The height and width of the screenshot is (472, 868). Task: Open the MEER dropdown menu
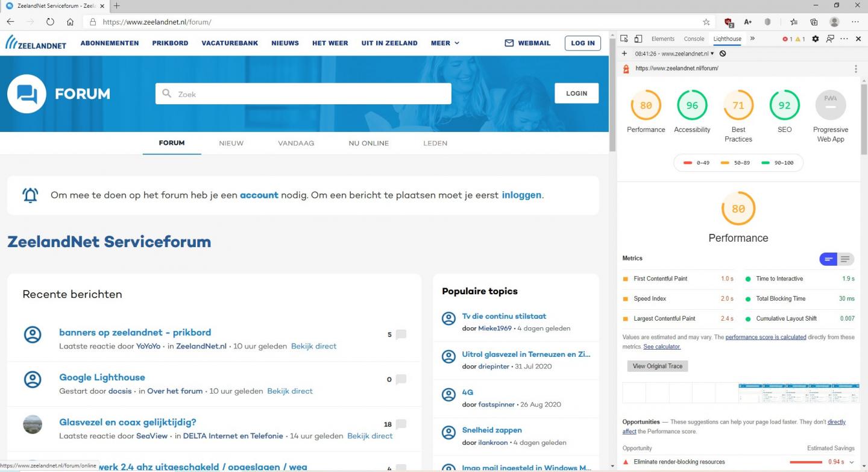[x=445, y=43]
